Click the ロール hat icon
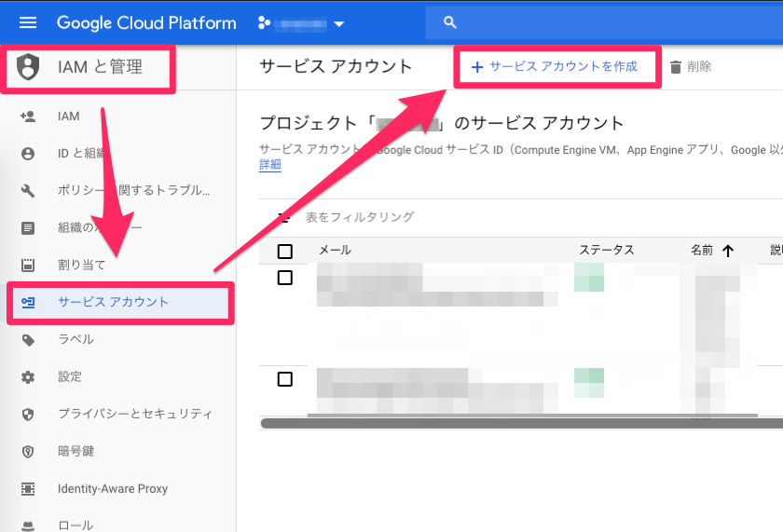Screen dimensions: 783x532 coord(28,525)
